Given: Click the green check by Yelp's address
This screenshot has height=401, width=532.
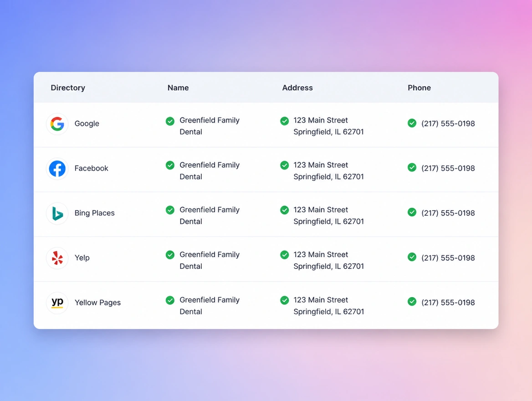Looking at the screenshot, I should 284,255.
